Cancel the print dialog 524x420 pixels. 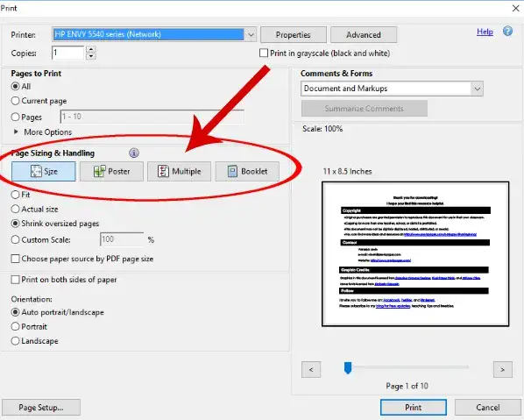pos(488,408)
